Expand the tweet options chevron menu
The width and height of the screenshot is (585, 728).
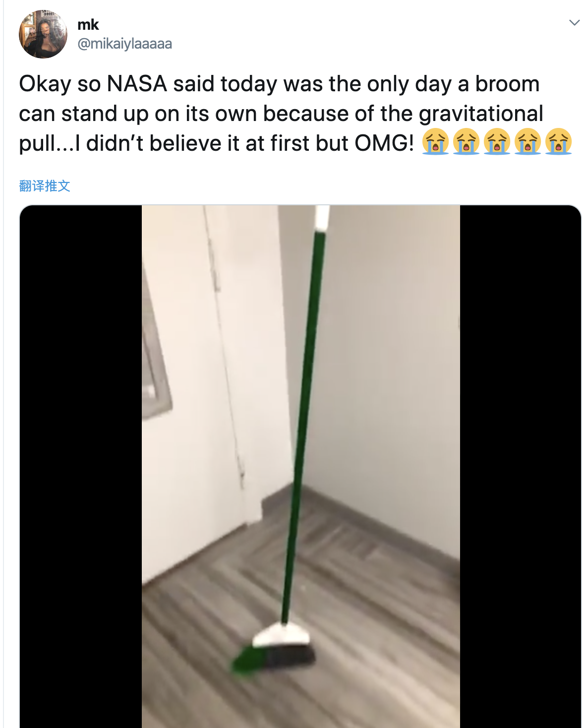click(x=574, y=23)
